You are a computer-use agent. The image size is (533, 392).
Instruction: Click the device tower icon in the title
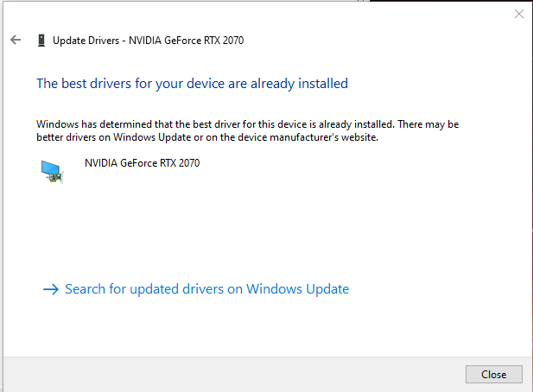click(41, 41)
